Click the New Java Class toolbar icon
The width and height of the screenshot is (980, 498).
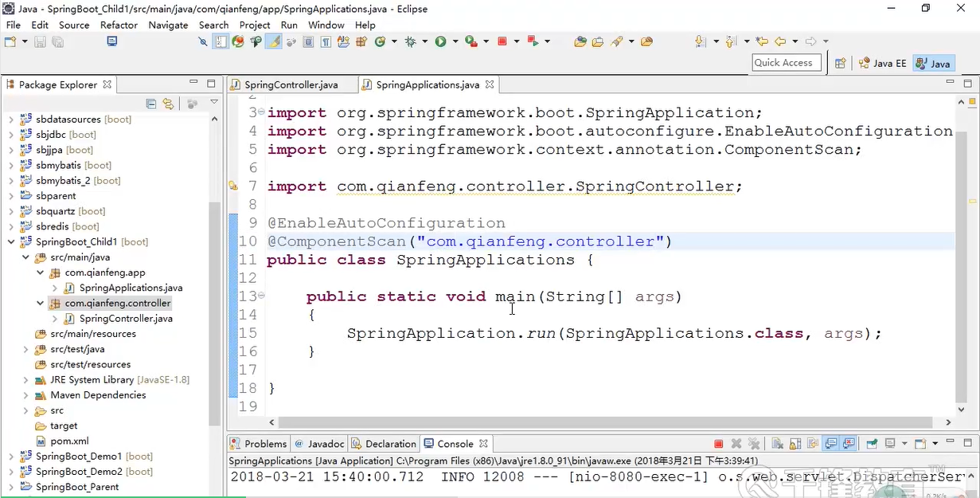[380, 41]
